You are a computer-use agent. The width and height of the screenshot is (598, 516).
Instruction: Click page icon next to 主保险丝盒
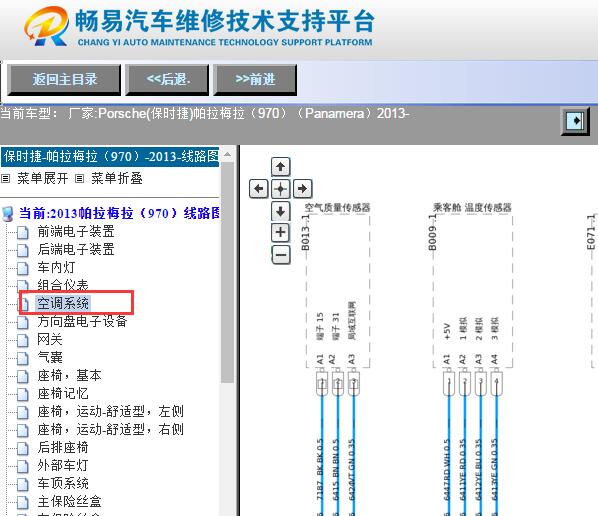point(23,502)
